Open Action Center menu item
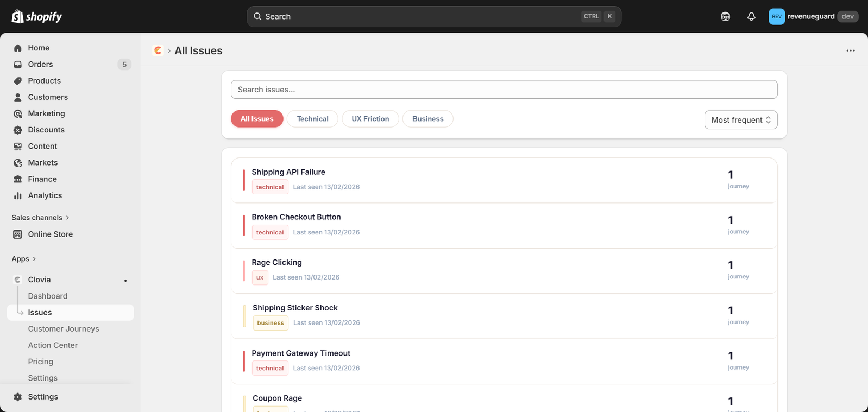The width and height of the screenshot is (868, 412). (53, 345)
